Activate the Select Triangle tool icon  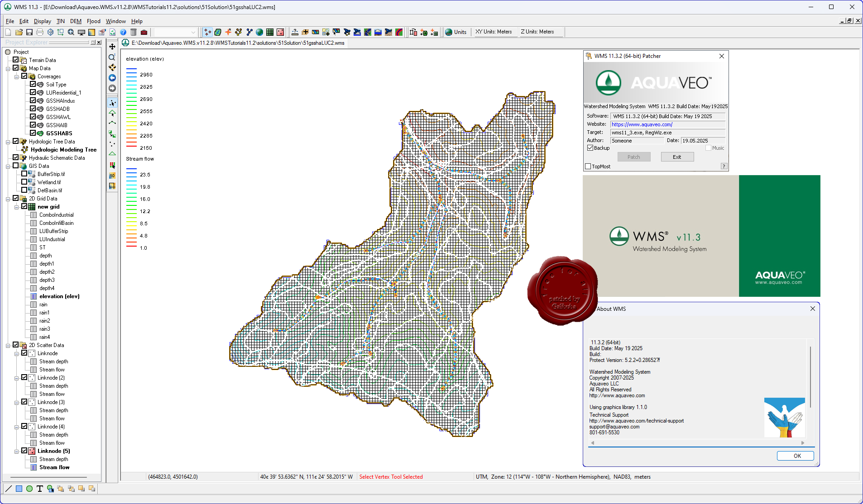[x=112, y=113]
